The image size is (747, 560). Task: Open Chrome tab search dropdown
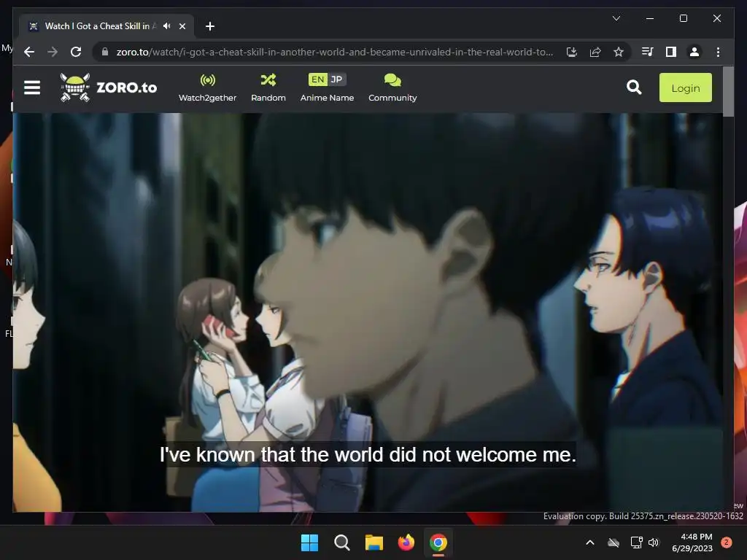616,18
